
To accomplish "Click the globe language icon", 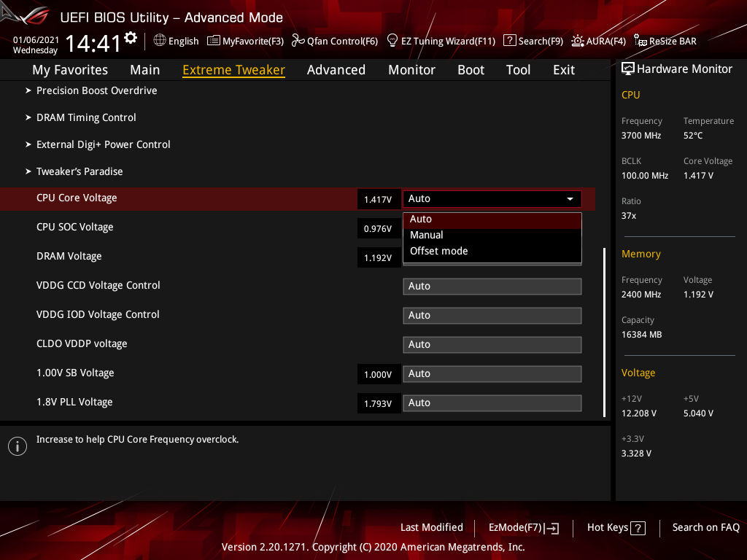I will [x=160, y=41].
